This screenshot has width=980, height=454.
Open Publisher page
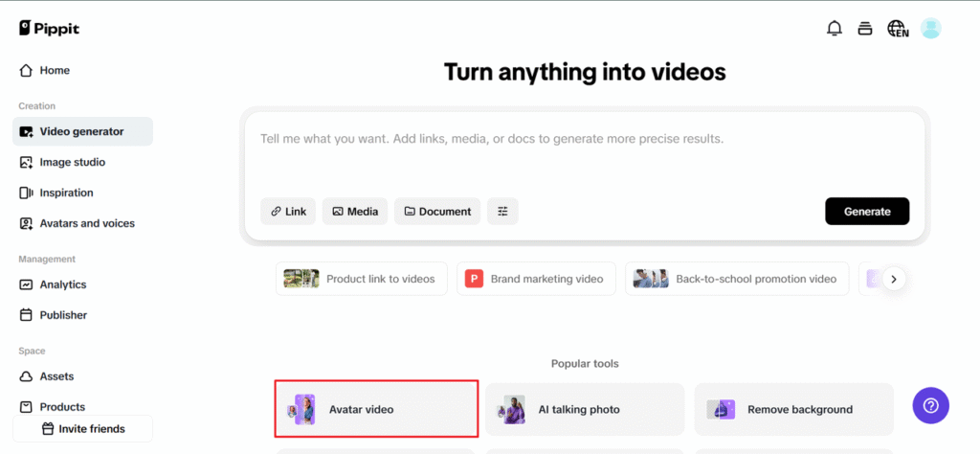[82, 315]
